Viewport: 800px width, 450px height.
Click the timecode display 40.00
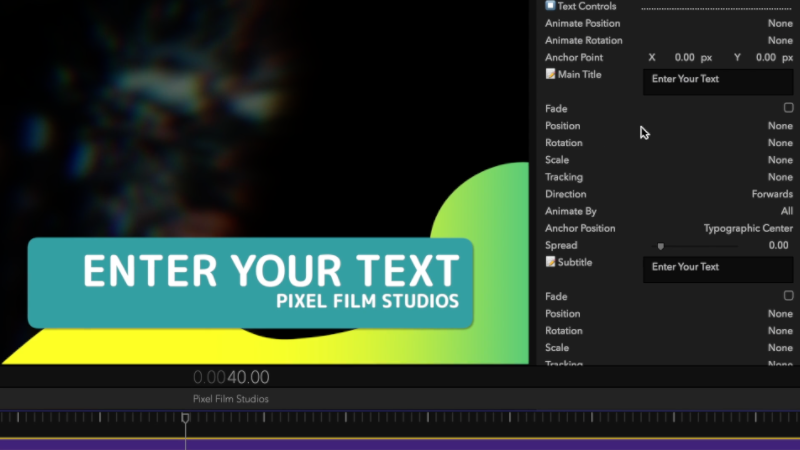(x=248, y=378)
